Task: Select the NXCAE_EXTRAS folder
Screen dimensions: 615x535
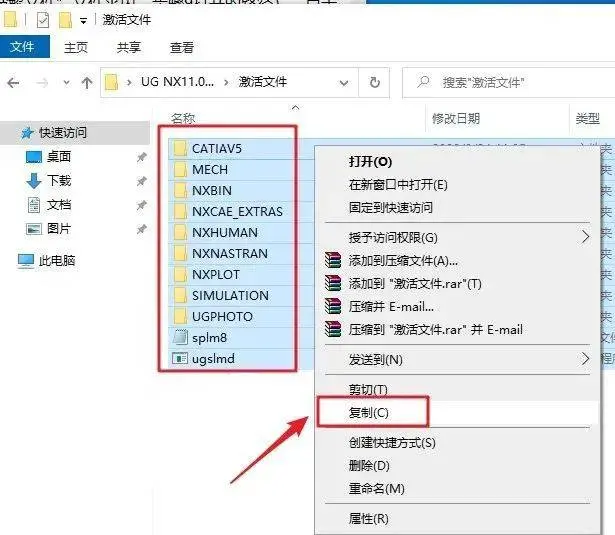Action: (237, 211)
